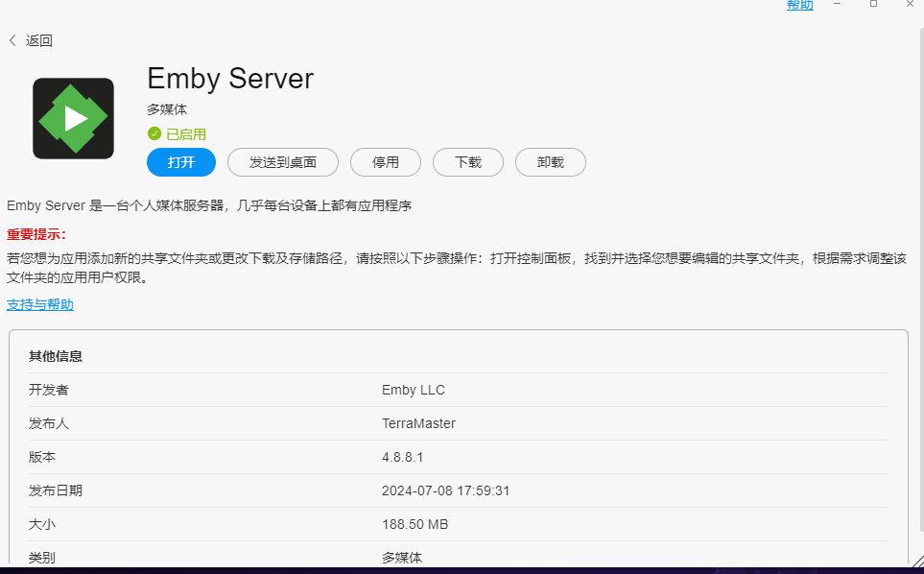Click the 返回 back text
This screenshot has width=924, height=574.
(39, 40)
